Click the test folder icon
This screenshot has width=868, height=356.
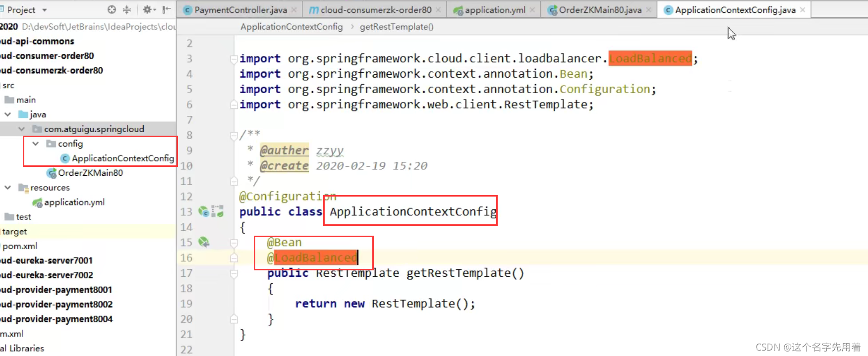click(9, 217)
